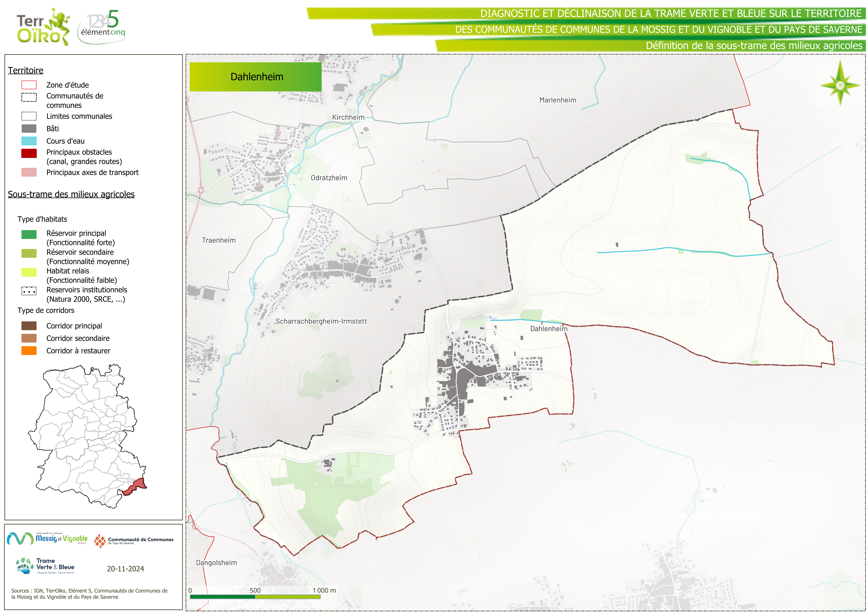This screenshot has height=614, width=868.
Task: Click the Mossig et Vignoble logo
Action: point(48,538)
